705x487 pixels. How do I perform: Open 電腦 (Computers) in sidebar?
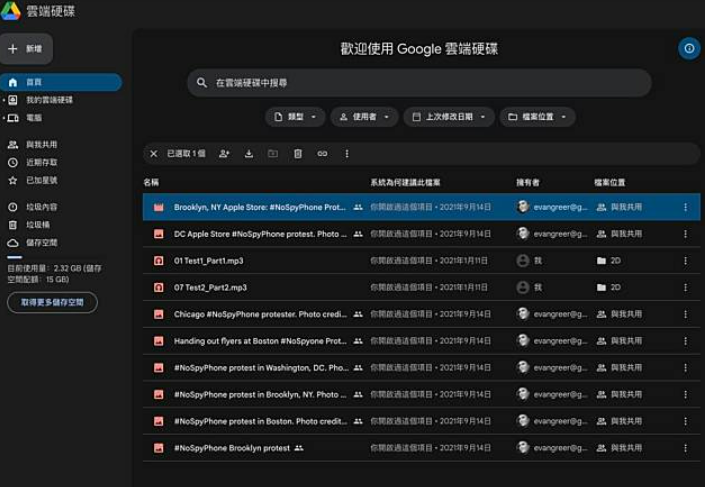(x=34, y=118)
